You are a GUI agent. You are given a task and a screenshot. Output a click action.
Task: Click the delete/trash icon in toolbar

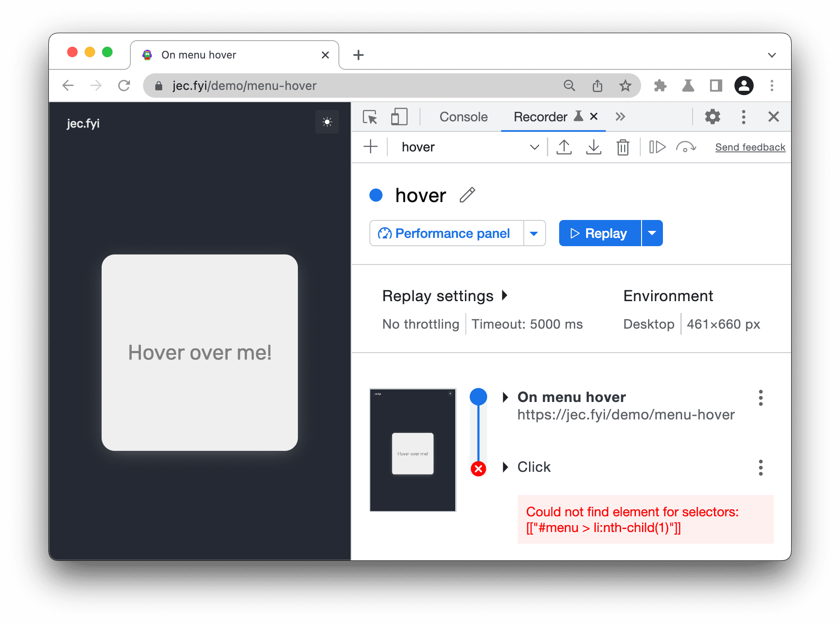pos(623,147)
